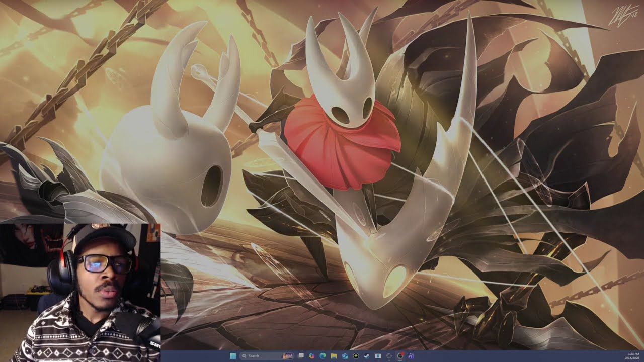Open Microsoft Teams from the taskbar

click(x=411, y=356)
